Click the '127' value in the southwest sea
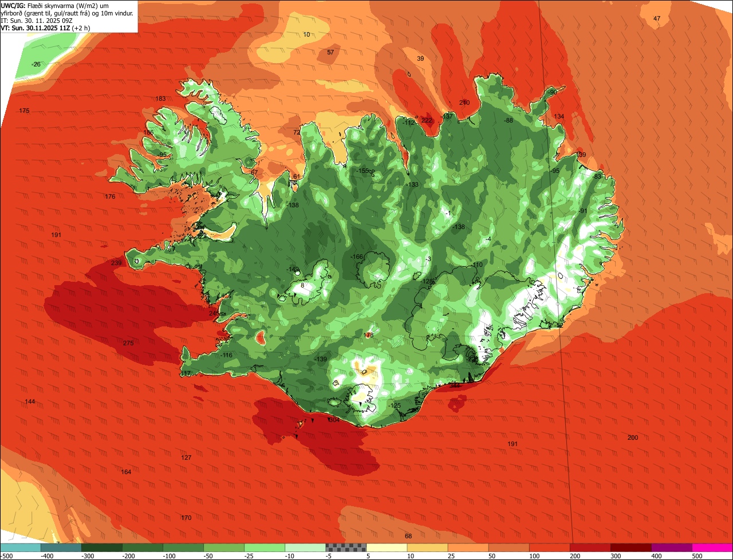The image size is (733, 560). click(186, 458)
